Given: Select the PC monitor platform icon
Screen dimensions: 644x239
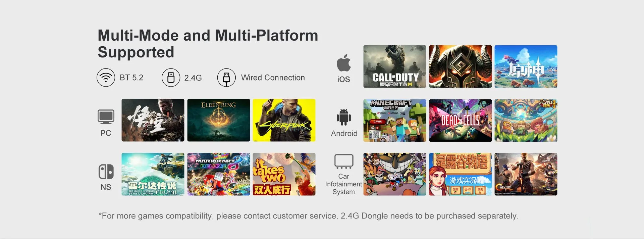Looking at the screenshot, I should (x=106, y=117).
